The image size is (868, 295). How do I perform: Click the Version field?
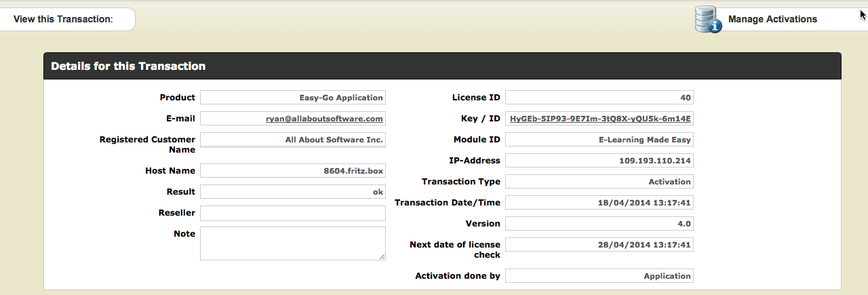click(599, 224)
